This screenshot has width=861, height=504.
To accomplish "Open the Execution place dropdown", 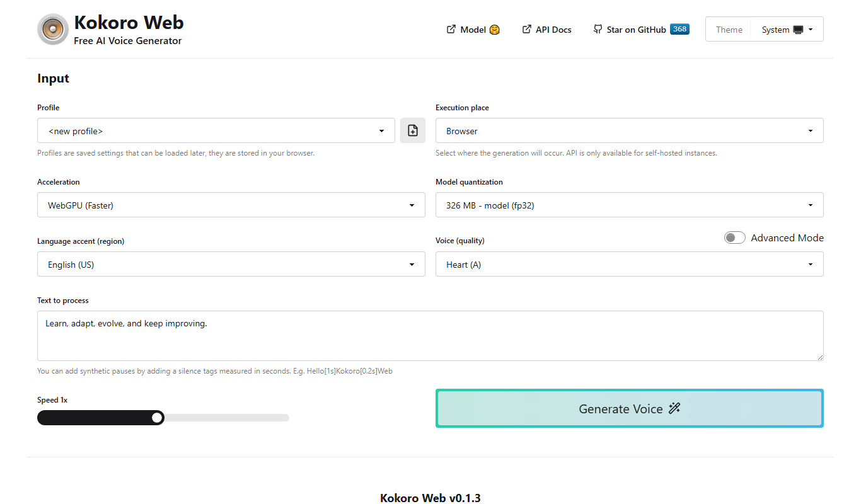I will click(x=629, y=130).
